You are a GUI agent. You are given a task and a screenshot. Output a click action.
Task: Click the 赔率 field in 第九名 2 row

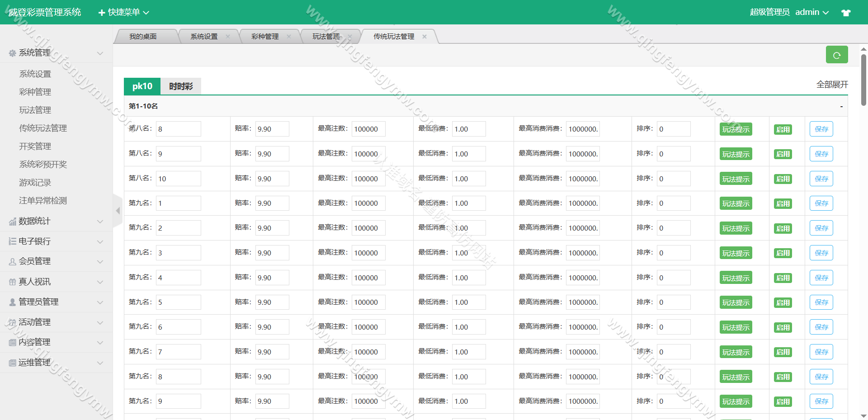(272, 228)
